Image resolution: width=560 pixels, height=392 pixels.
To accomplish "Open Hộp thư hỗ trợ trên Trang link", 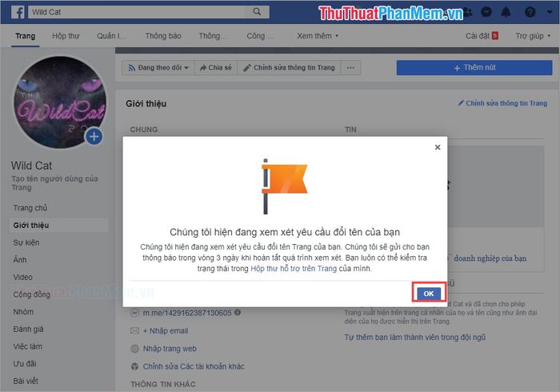I will [294, 269].
